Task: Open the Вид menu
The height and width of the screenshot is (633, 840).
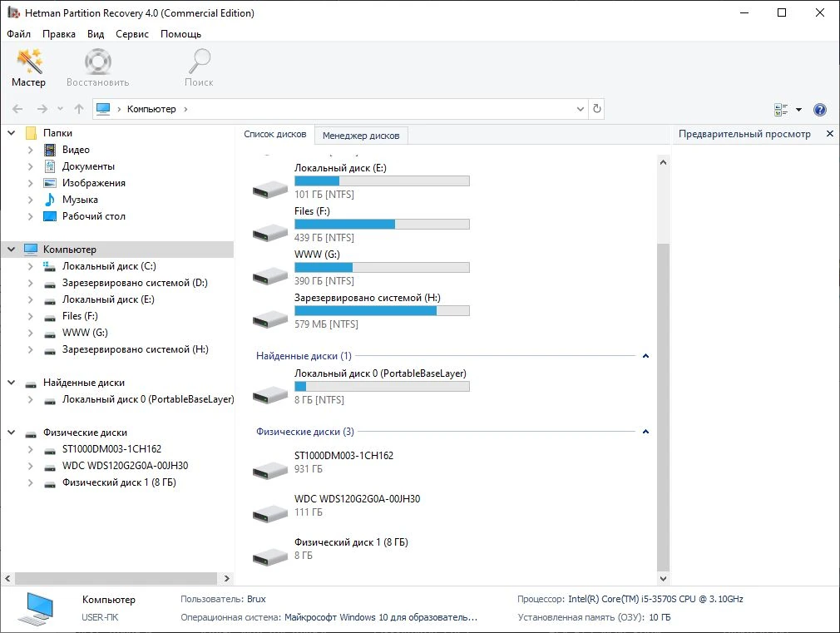Action: (x=96, y=34)
